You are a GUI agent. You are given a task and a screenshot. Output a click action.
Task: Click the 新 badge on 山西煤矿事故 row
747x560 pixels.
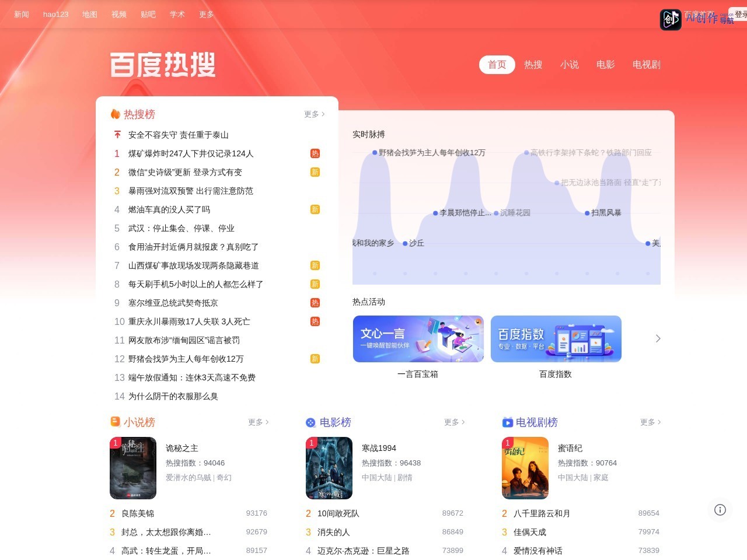coord(315,265)
